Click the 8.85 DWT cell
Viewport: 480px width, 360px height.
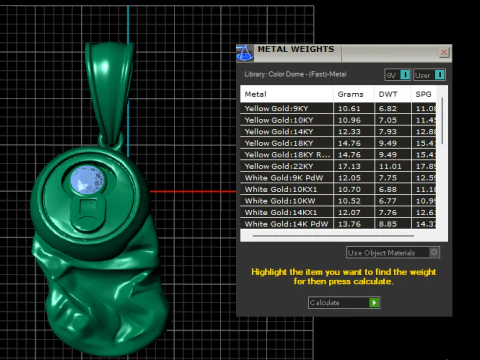coord(393,224)
